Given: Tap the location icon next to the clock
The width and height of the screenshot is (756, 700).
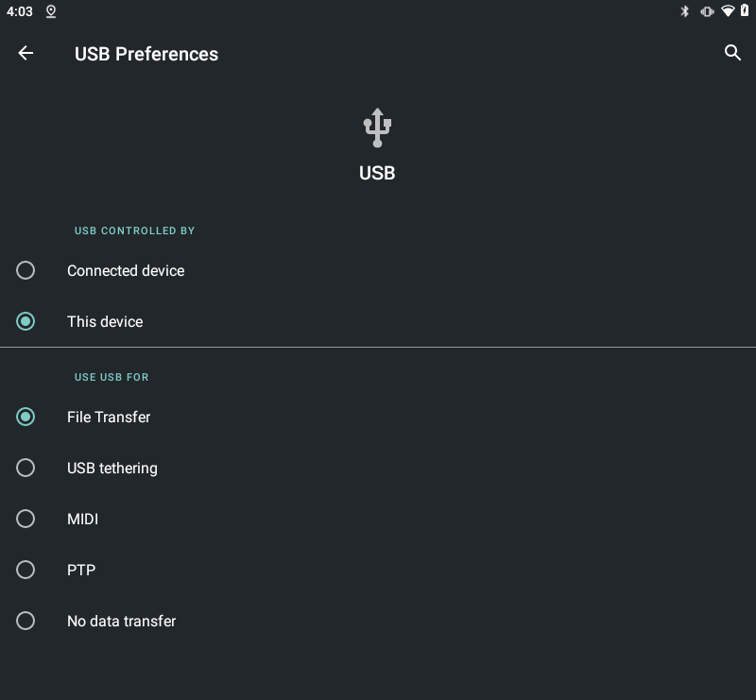Looking at the screenshot, I should point(50,11).
